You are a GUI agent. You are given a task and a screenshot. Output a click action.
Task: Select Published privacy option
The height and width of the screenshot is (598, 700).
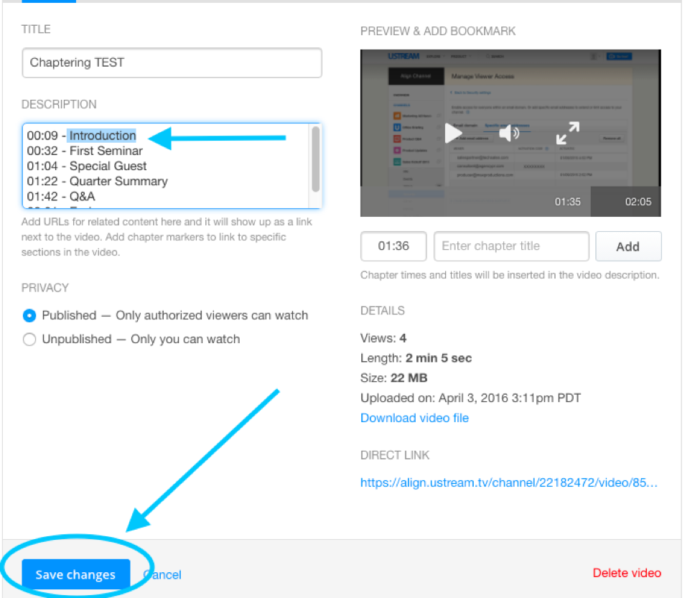29,316
